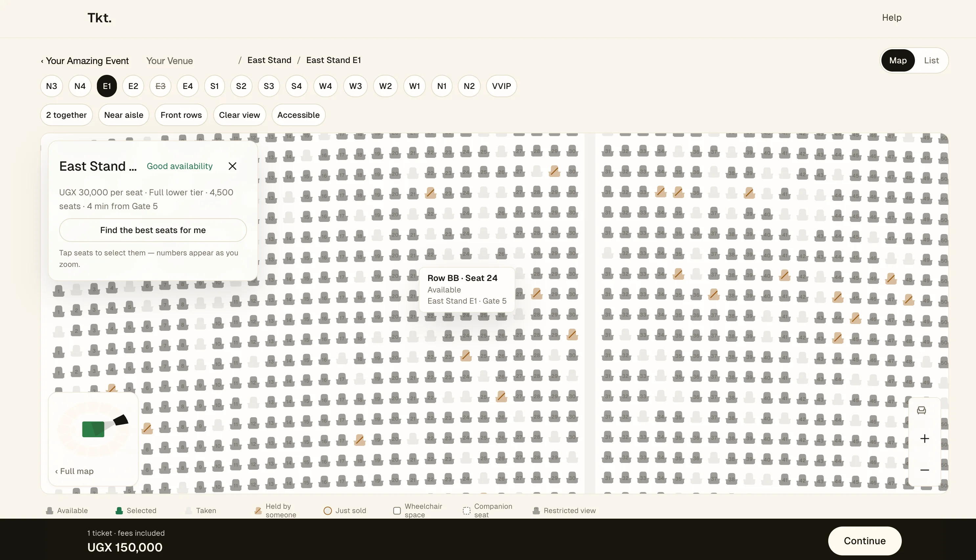This screenshot has height=560, width=976.
Task: Zoom in on the seat map
Action: pos(925,439)
